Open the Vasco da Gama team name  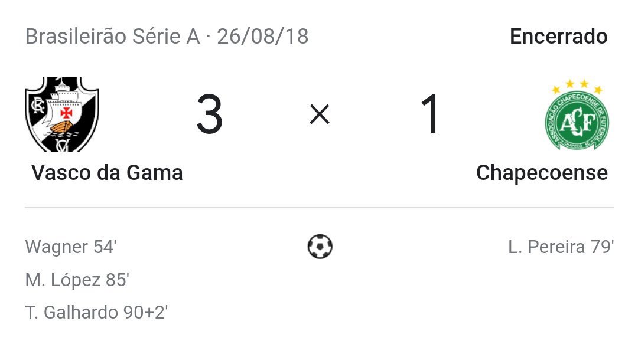(107, 173)
